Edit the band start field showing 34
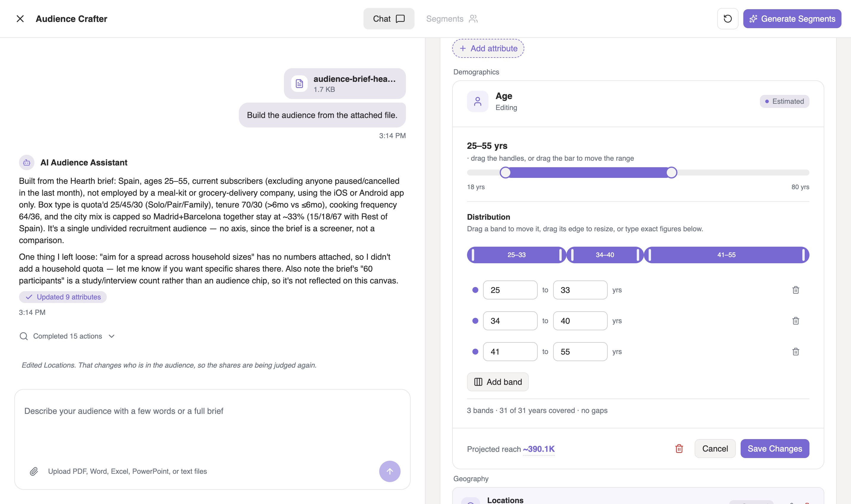Image resolution: width=851 pixels, height=504 pixels. click(510, 321)
